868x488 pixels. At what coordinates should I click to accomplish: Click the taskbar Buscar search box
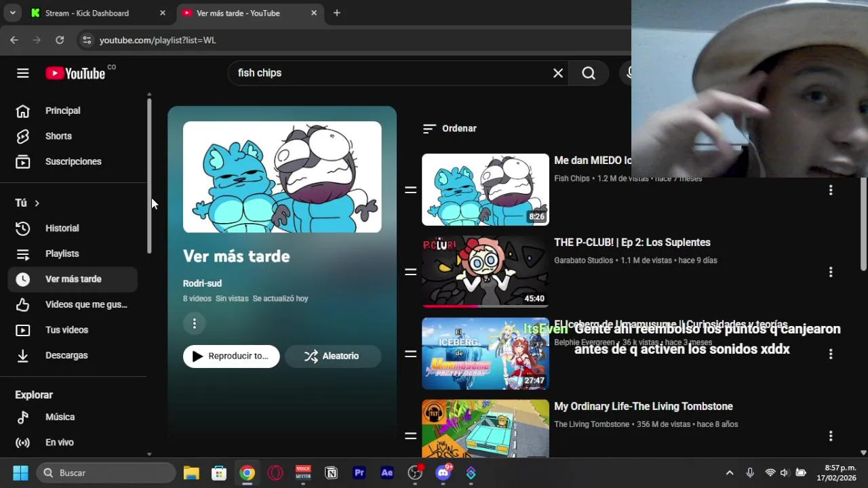(106, 473)
